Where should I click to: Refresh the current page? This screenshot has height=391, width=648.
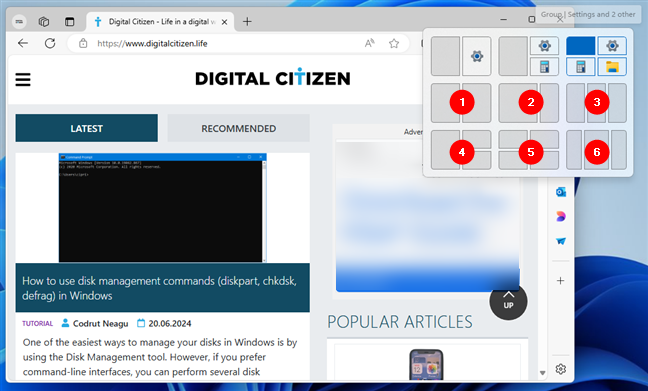click(50, 43)
